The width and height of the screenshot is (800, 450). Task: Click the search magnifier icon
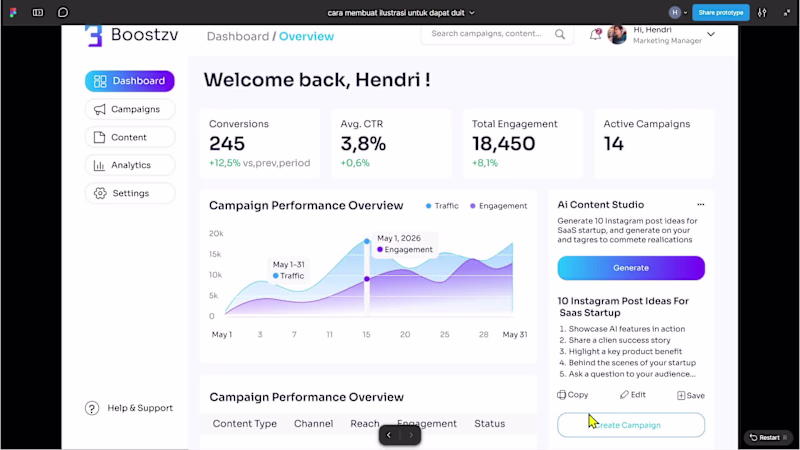click(x=560, y=34)
